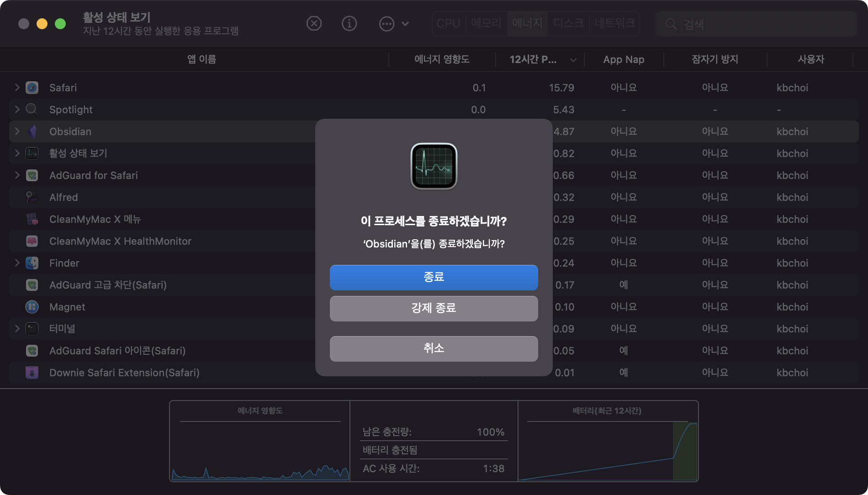Click Safari's 15.79 12-hour power value
This screenshot has height=495, width=868.
pyautogui.click(x=561, y=88)
